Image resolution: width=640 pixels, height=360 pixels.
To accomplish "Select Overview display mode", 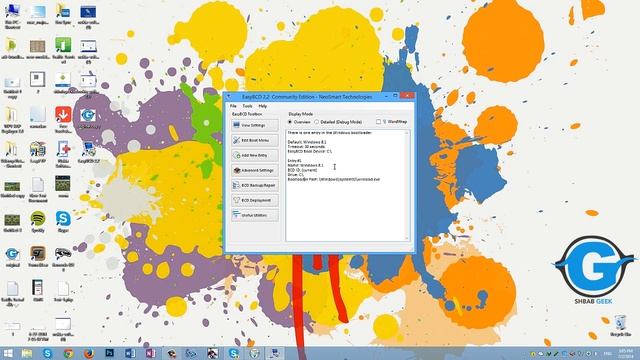I will click(299, 122).
